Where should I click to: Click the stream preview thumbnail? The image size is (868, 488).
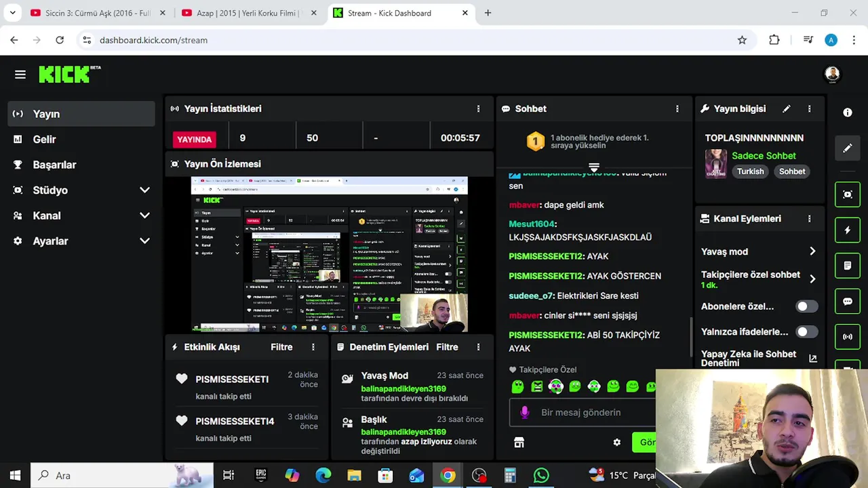click(x=329, y=254)
